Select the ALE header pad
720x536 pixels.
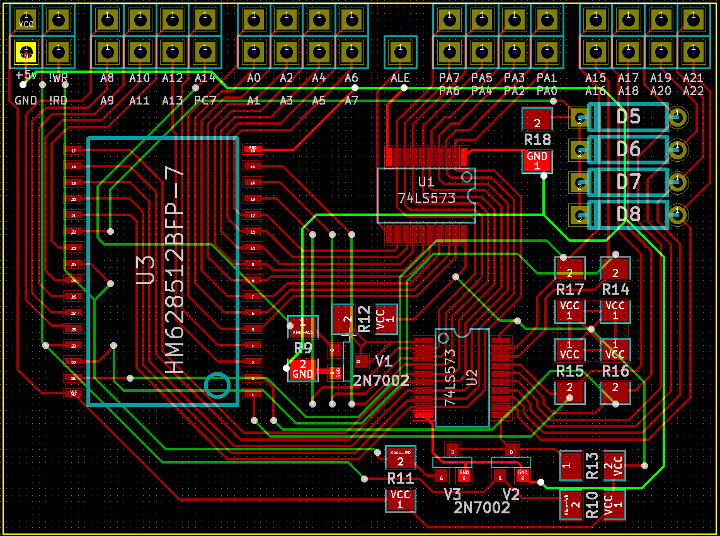click(x=401, y=51)
